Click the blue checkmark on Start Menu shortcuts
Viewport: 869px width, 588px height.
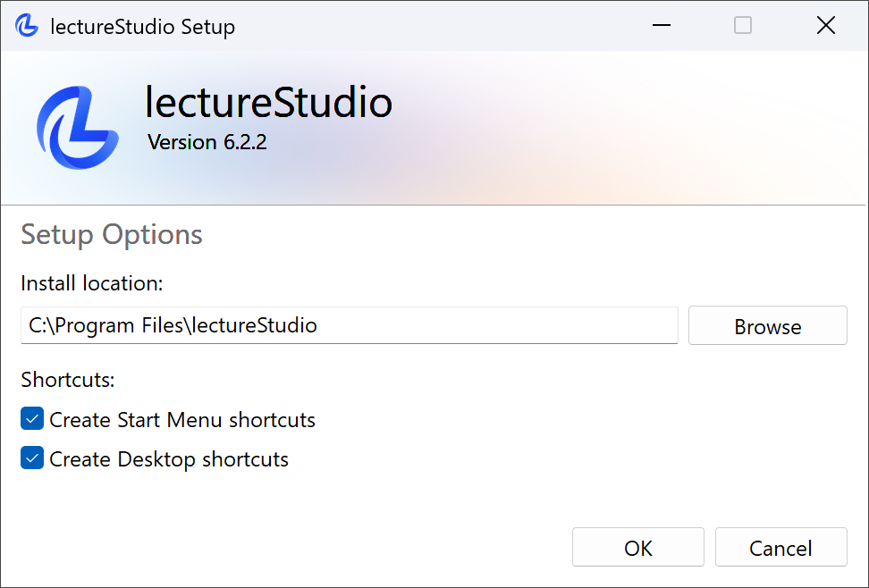tap(32, 418)
